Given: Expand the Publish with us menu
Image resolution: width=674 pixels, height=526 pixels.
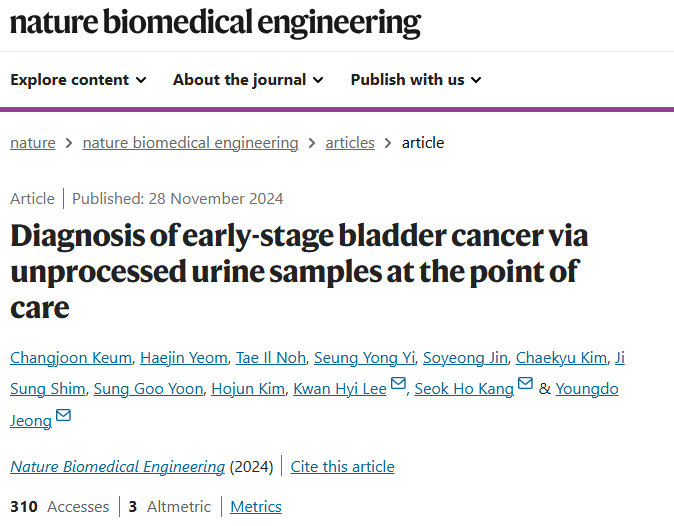Looking at the screenshot, I should (x=416, y=80).
